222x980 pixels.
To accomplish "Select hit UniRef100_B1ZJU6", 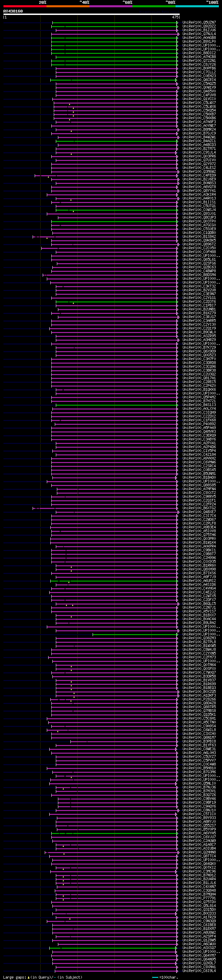I will (x=199, y=30).
